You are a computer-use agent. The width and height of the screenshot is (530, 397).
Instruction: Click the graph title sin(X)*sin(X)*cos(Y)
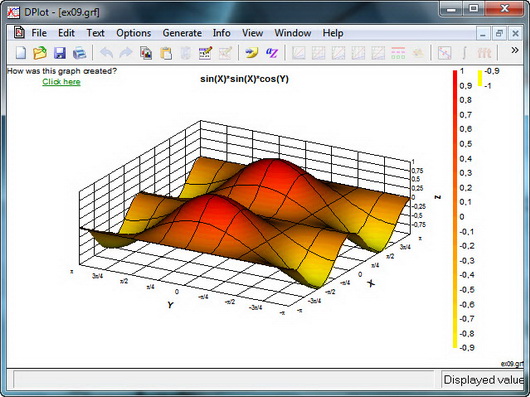(x=244, y=79)
